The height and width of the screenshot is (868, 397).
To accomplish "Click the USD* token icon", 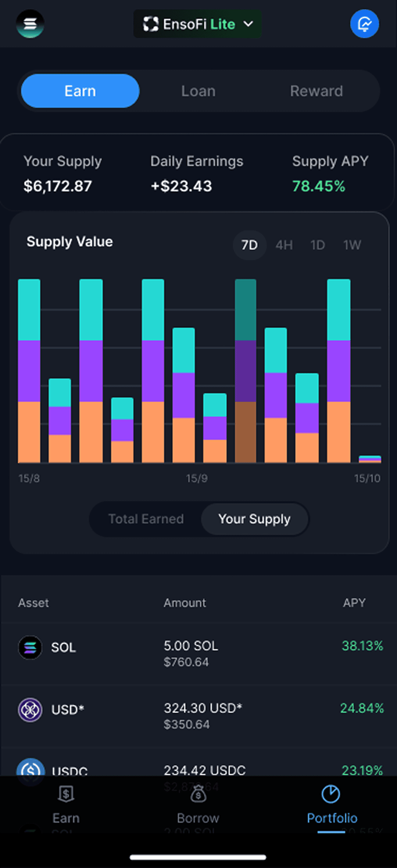I will click(30, 710).
